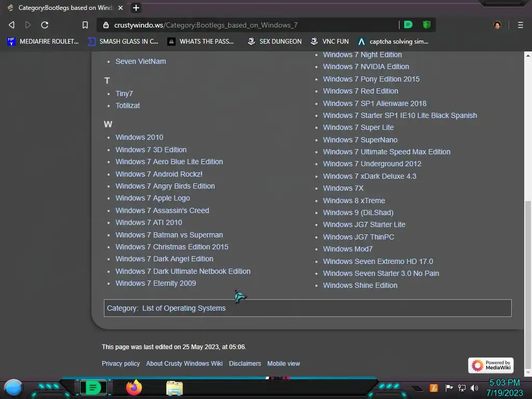Open Windows 7 SuperNano link
Screen dimensions: 532x399
pyautogui.click(x=360, y=140)
